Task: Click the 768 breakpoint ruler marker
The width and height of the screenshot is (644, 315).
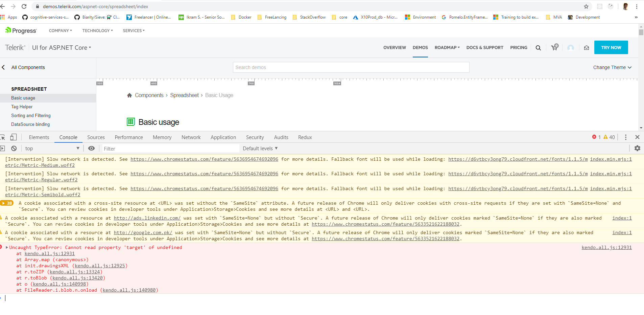Action: coord(251,83)
